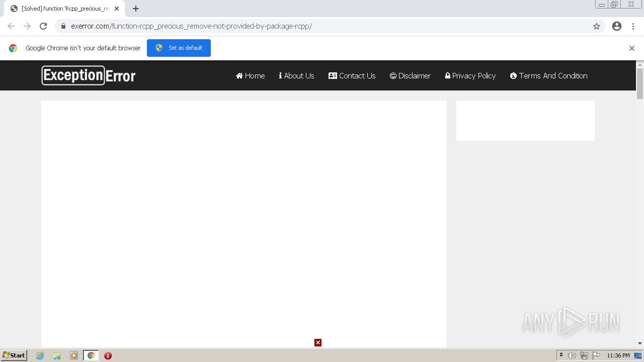Bookmark this page with the star icon

click(597, 26)
